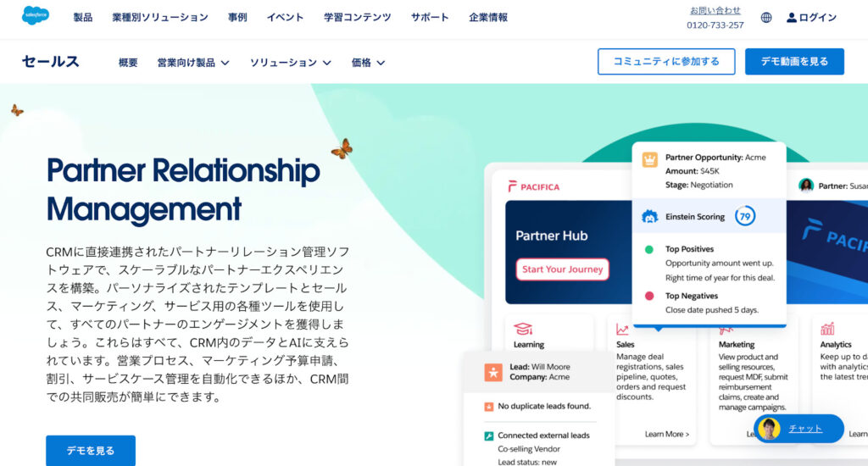Screen dimensions: 868x466
Task: Click the Salesforce cloud logo
Action: click(36, 15)
